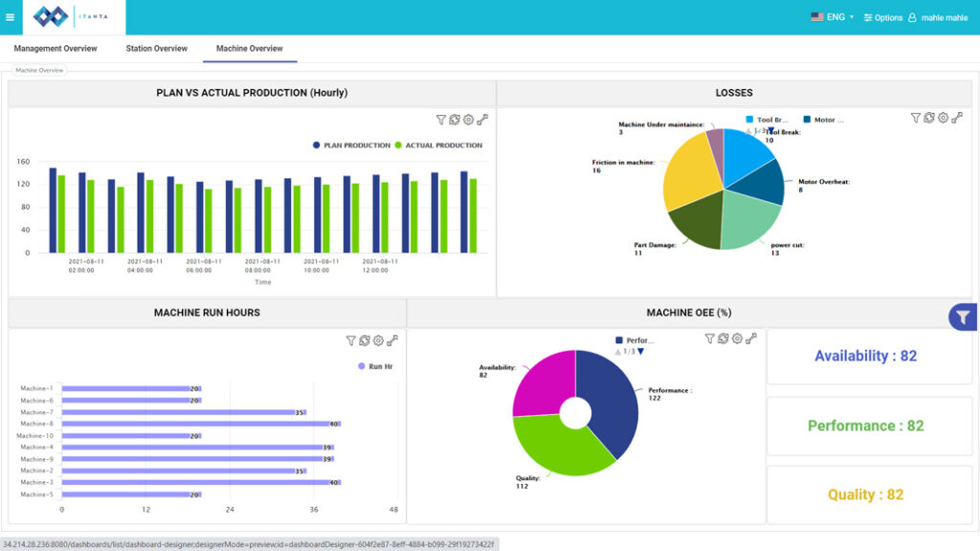Switch to the Management Overview tab
The height and width of the screenshot is (551, 980).
point(55,48)
